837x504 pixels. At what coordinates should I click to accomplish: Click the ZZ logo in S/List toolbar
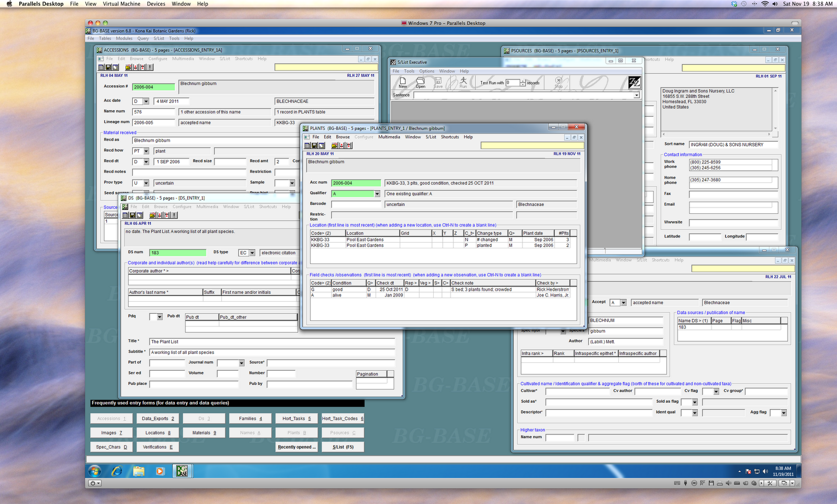[x=634, y=82]
